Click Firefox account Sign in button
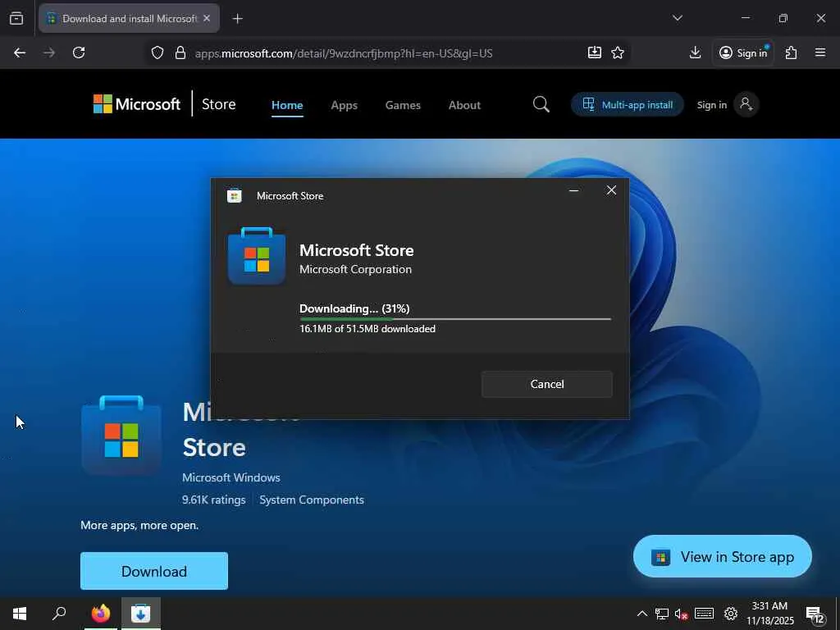This screenshot has width=840, height=630. tap(743, 52)
